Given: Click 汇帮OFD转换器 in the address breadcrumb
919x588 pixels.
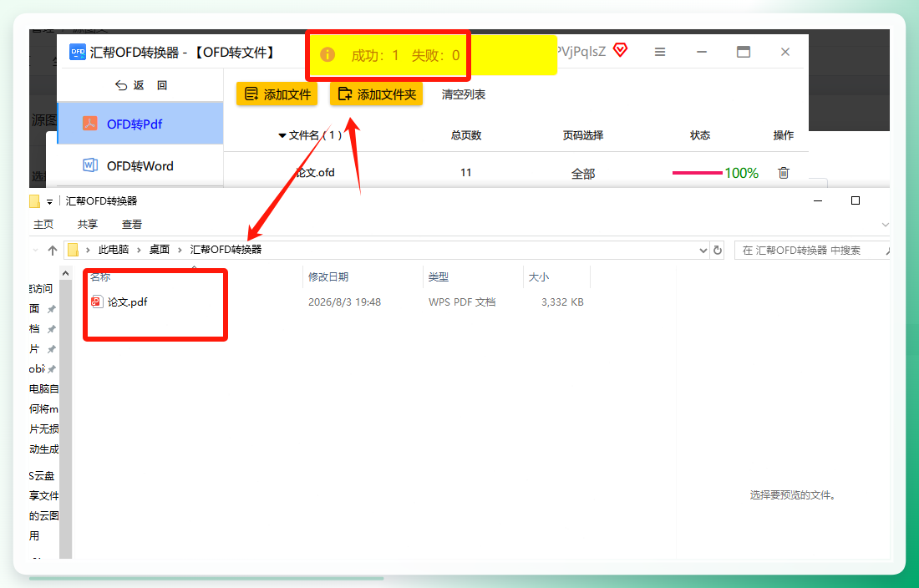Looking at the screenshot, I should click(x=226, y=250).
